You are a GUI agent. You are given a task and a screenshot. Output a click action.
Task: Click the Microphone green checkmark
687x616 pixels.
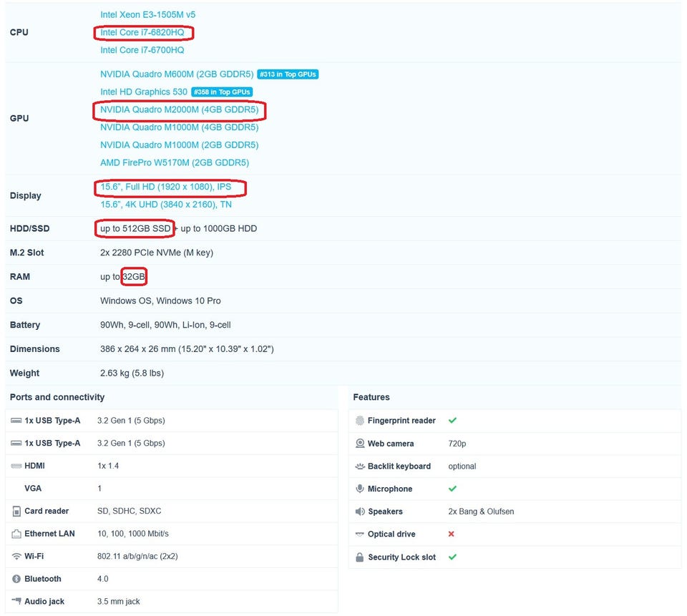tap(452, 489)
